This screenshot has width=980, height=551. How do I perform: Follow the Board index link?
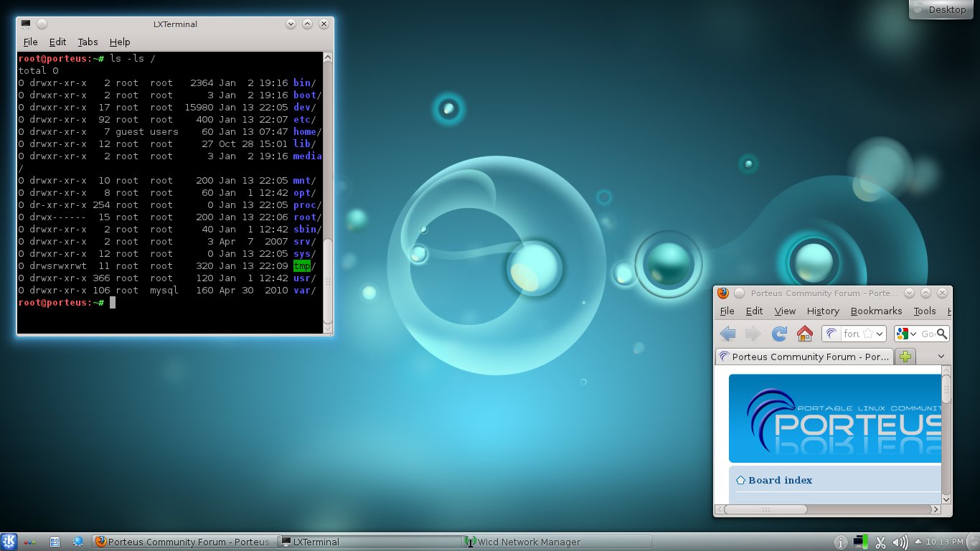780,480
